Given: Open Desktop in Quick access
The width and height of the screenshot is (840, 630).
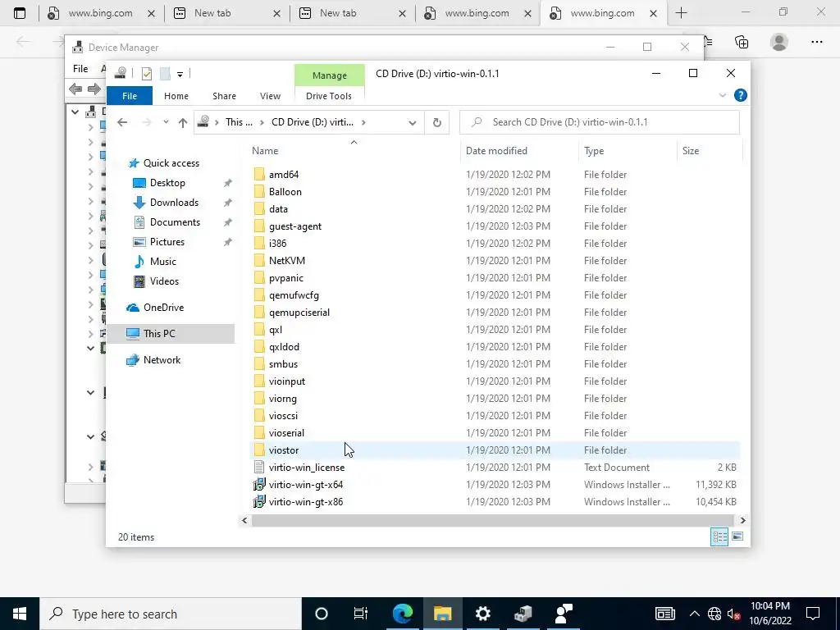Looking at the screenshot, I should pos(167,183).
